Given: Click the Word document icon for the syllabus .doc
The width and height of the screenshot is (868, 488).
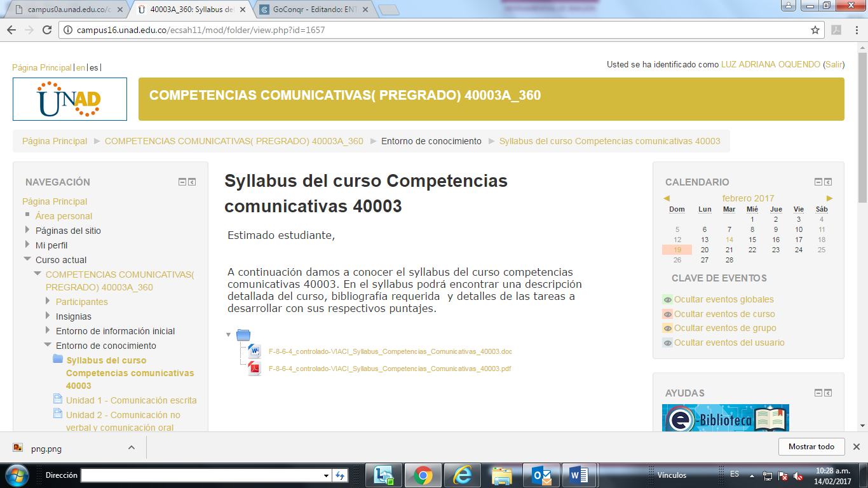Looking at the screenshot, I should (255, 351).
